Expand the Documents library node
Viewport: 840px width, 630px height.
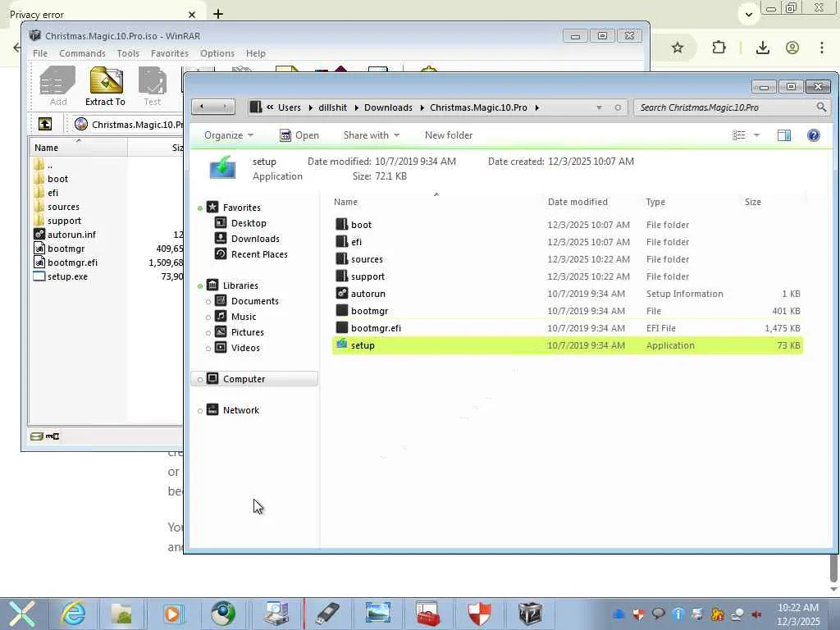pyautogui.click(x=208, y=302)
